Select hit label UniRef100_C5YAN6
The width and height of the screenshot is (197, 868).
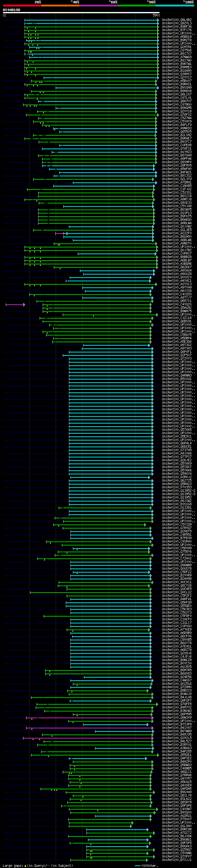coord(177,853)
